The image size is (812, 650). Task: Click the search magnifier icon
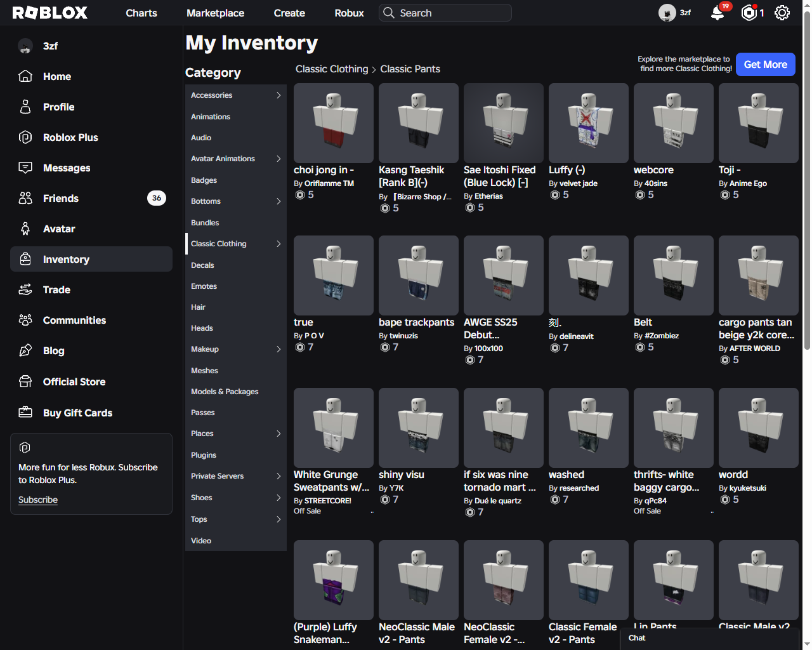tap(389, 13)
